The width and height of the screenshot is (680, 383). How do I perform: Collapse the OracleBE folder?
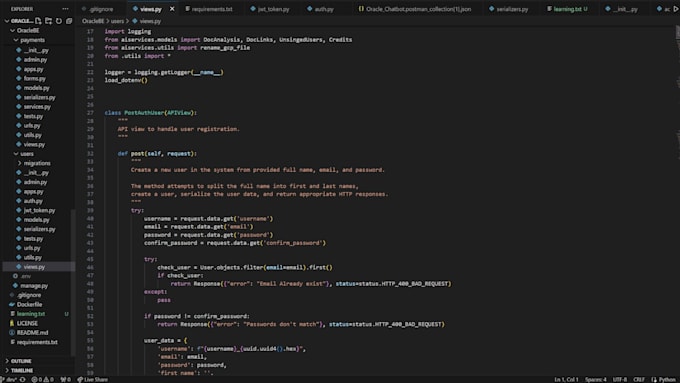(x=13, y=30)
